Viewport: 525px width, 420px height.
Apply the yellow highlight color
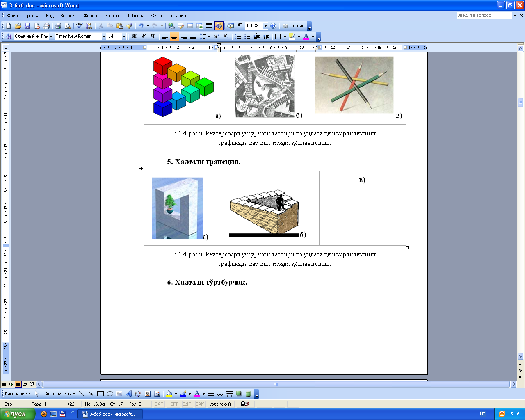292,37
